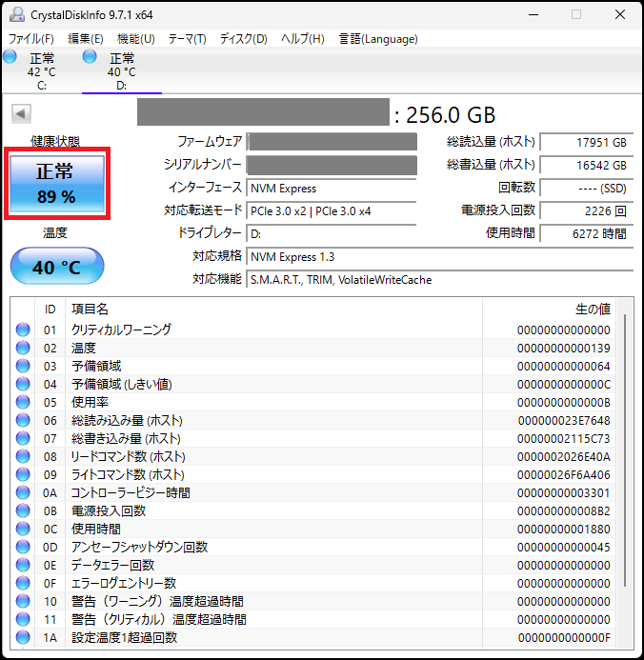This screenshot has width=644, height=660.
Task: Click status icon for row 1A 設定温度1超過回数
Action: pos(23,637)
